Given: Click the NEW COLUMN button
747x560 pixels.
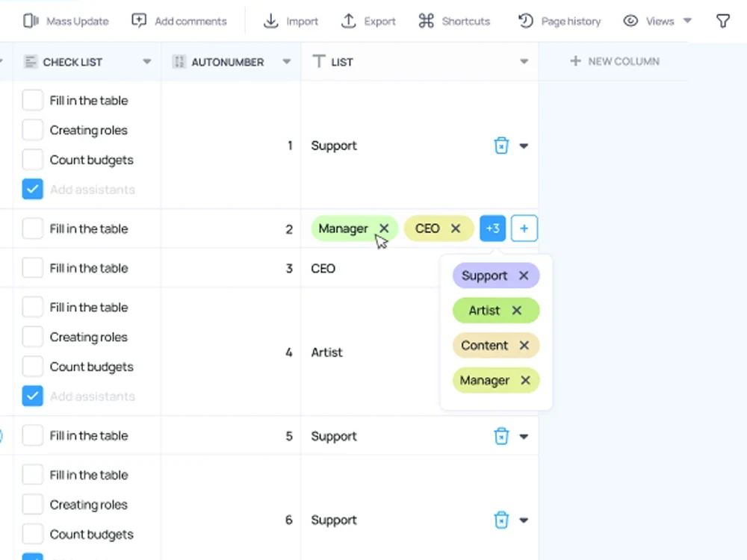Looking at the screenshot, I should 614,60.
